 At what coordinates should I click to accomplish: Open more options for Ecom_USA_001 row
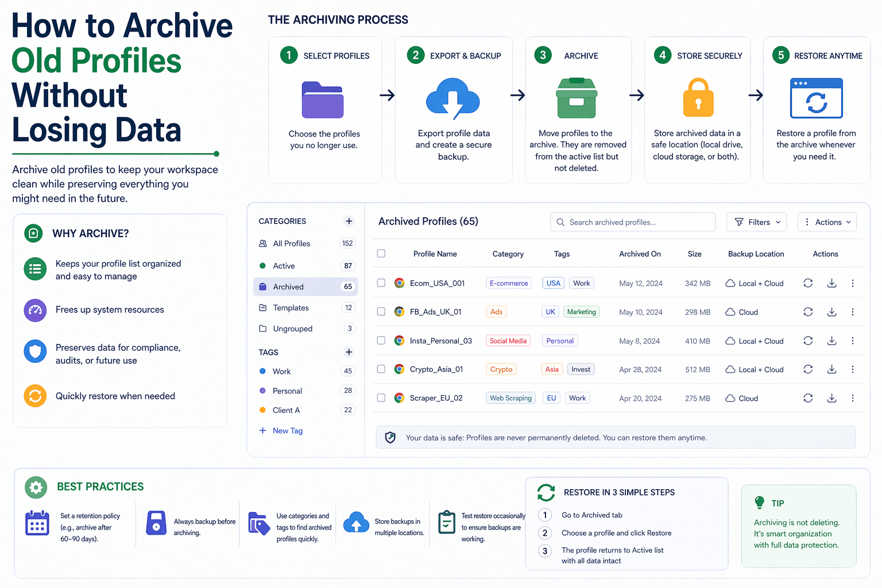click(x=853, y=283)
